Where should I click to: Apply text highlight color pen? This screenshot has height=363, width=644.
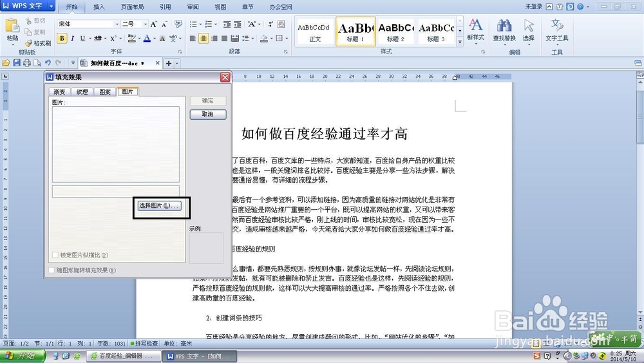point(131,38)
